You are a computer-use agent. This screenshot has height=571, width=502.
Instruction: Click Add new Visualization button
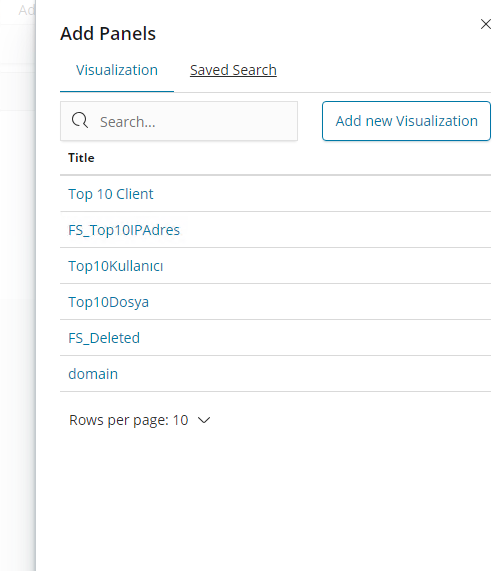tap(406, 121)
